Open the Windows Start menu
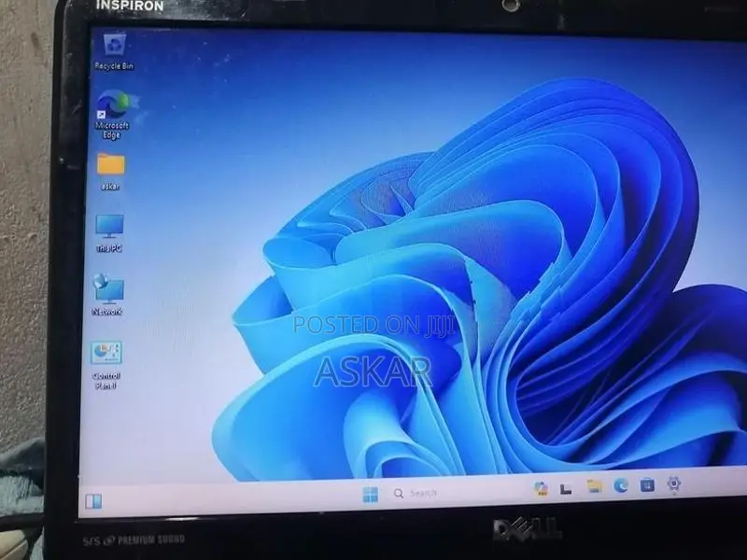The image size is (747, 560). pyautogui.click(x=370, y=495)
